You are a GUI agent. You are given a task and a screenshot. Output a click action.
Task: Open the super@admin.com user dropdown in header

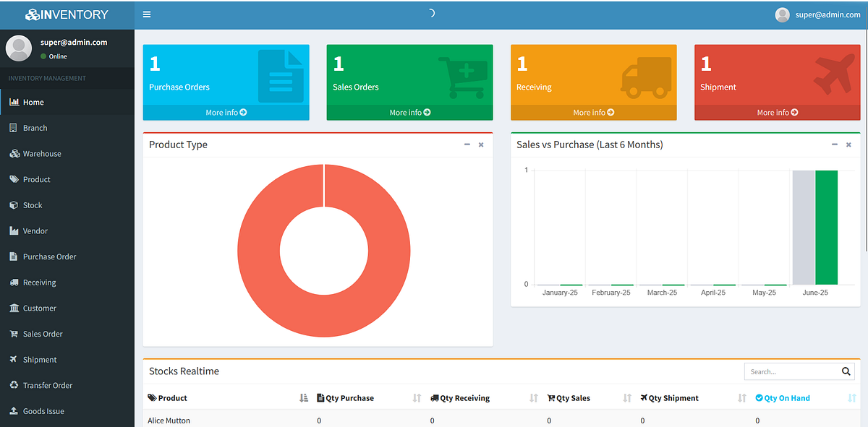pos(817,14)
